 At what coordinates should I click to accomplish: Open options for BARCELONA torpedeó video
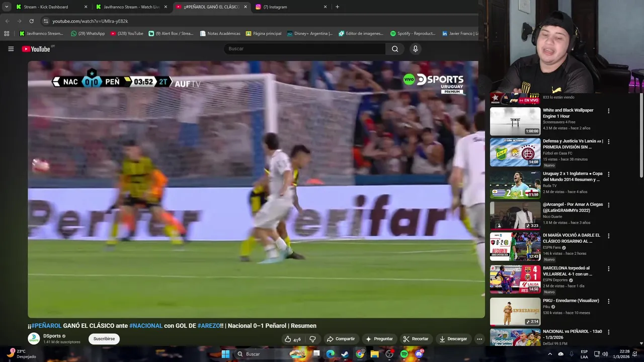tap(608, 269)
